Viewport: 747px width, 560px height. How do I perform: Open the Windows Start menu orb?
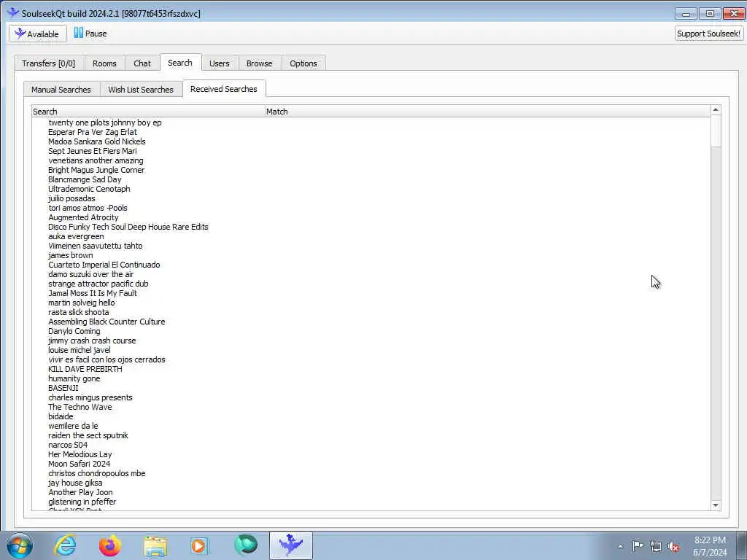point(20,545)
